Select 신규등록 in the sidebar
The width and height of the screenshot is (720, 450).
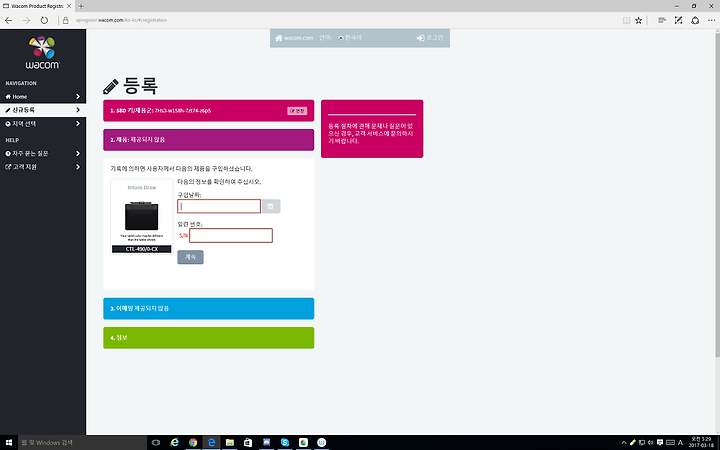[43, 110]
